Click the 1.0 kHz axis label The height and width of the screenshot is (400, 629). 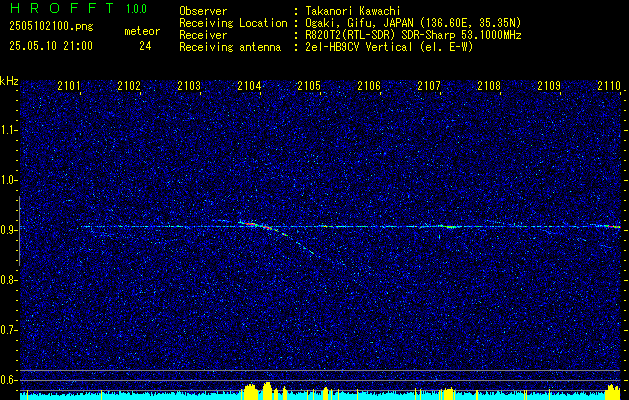pos(9,180)
